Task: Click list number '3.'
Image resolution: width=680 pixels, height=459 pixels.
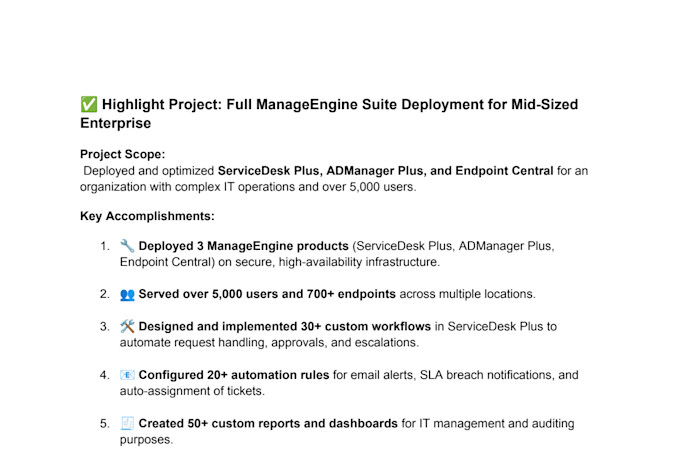Action: pyautogui.click(x=105, y=326)
